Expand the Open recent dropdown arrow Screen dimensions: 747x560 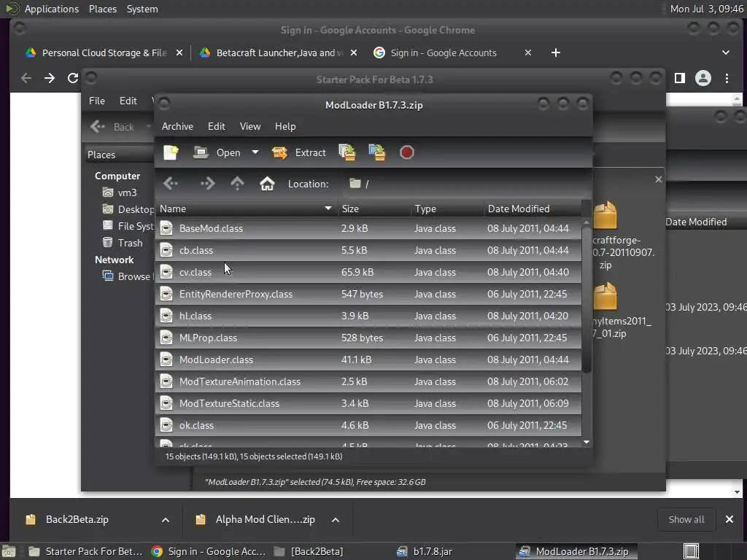[x=255, y=152]
